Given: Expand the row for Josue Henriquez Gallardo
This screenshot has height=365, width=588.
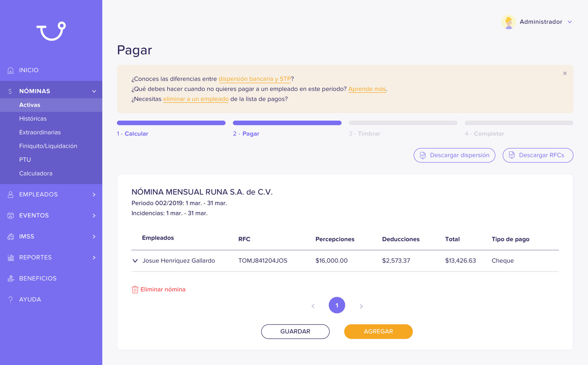Looking at the screenshot, I should 135,261.
